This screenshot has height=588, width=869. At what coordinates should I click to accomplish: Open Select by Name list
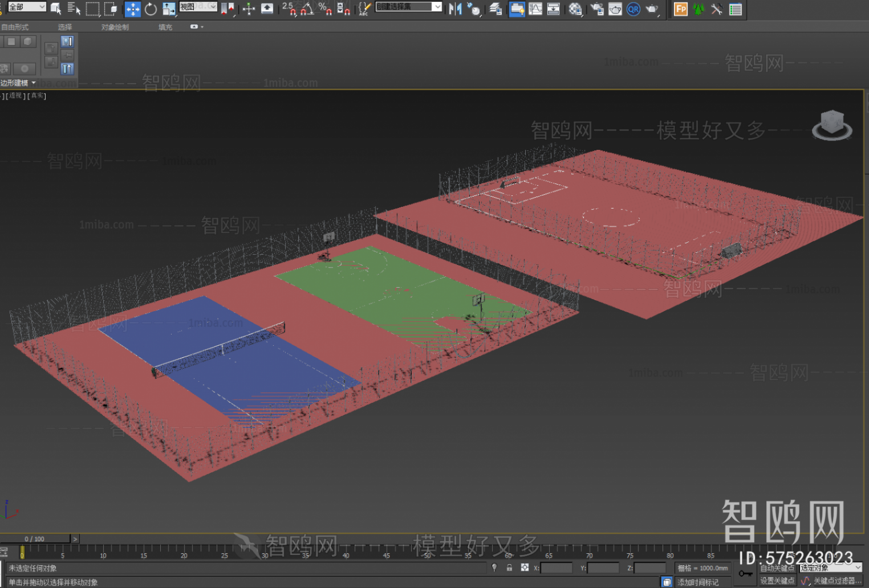pos(74,9)
